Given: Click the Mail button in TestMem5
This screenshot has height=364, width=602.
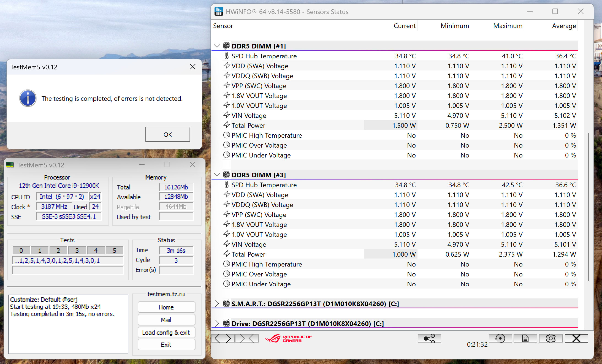Looking at the screenshot, I should click(x=166, y=320).
